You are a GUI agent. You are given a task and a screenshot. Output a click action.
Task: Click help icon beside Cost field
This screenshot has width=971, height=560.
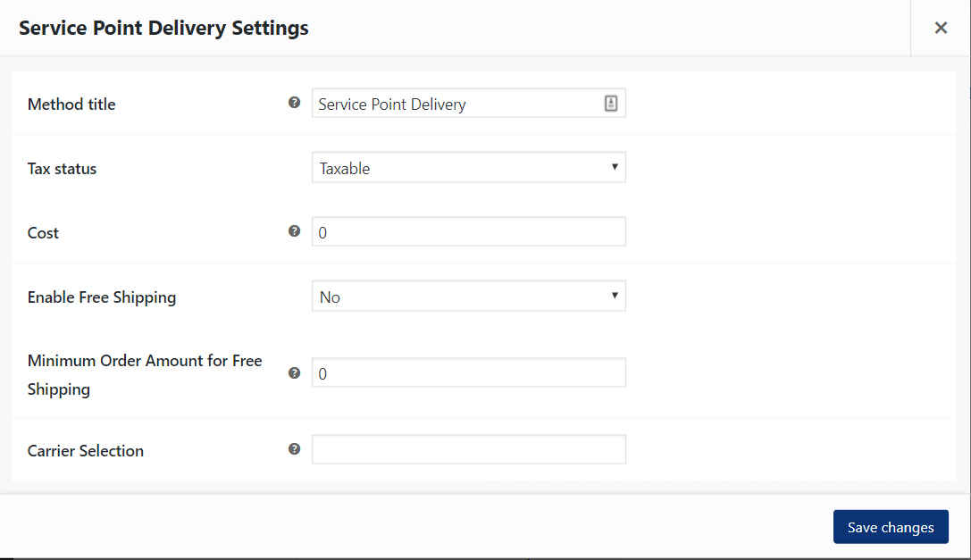pyautogui.click(x=294, y=231)
